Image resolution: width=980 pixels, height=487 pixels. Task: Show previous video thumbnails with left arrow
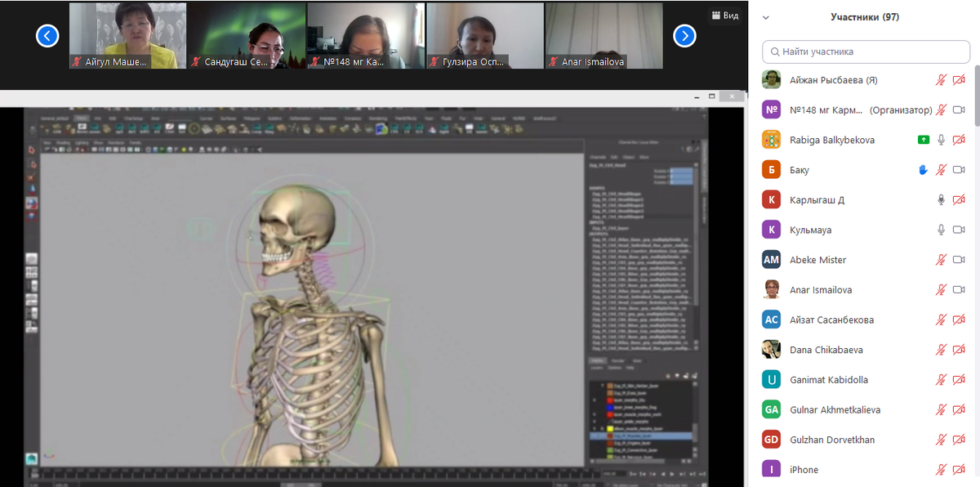[47, 35]
